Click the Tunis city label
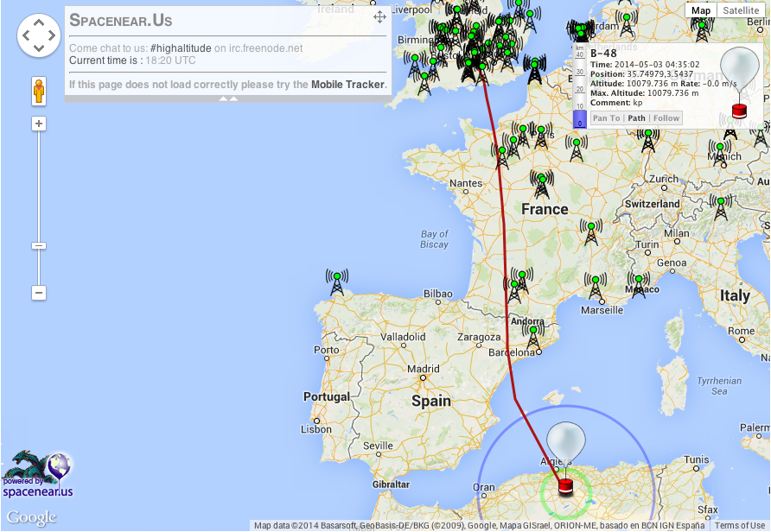 (697, 459)
